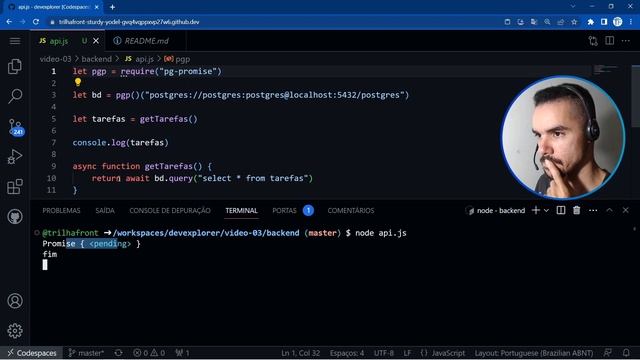Screen dimensions: 640x360
Task: Click pgp symbol breadcrumb
Action: (x=178, y=59)
